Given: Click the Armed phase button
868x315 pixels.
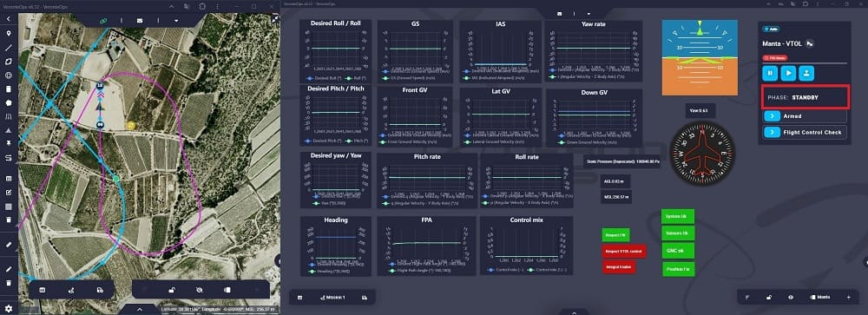Looking at the screenshot, I should click(805, 116).
